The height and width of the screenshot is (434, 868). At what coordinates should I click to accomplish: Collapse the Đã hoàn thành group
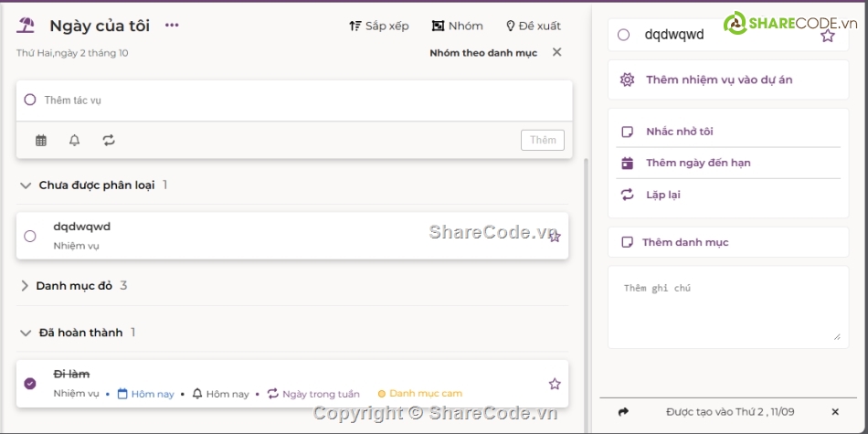[25, 333]
